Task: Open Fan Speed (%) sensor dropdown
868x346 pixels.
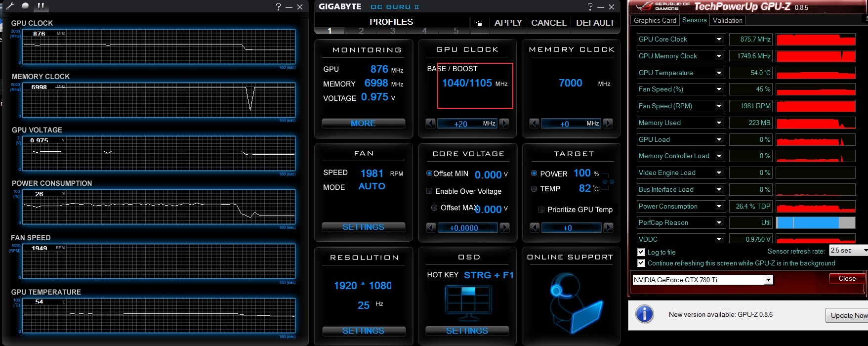Action: (719, 89)
